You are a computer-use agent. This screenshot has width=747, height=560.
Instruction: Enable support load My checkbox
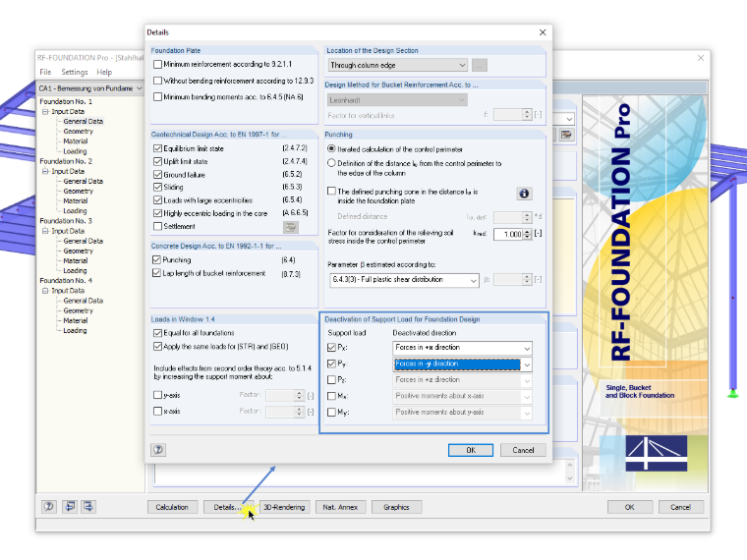tap(331, 413)
